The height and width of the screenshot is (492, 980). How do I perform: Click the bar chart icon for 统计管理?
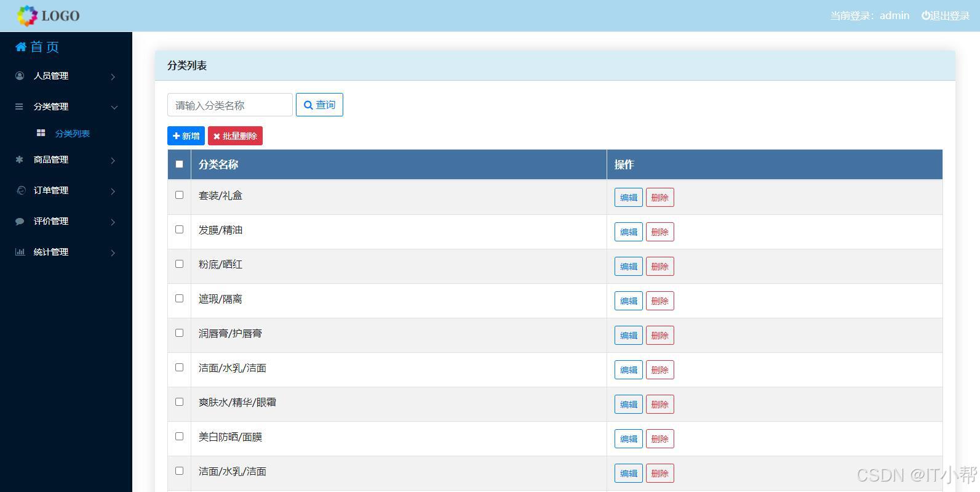point(20,252)
